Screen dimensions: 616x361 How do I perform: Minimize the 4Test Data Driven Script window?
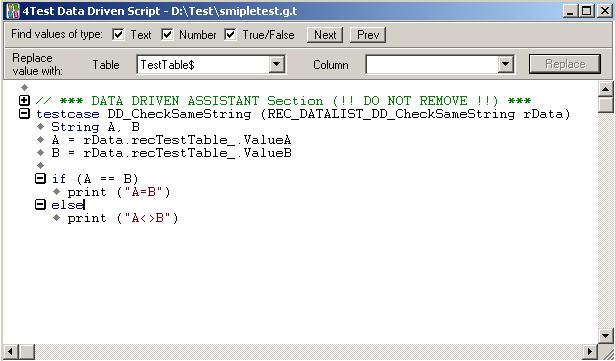click(571, 11)
